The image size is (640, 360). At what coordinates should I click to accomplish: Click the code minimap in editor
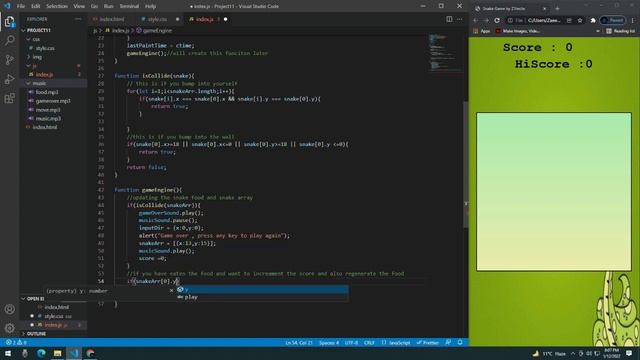445,53
